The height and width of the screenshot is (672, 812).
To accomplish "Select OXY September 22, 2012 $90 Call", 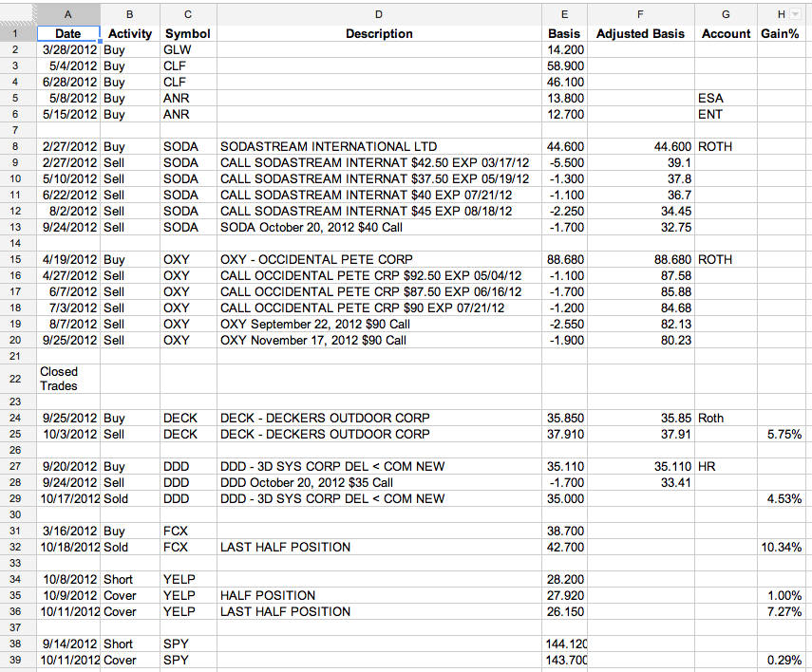I will tap(379, 324).
